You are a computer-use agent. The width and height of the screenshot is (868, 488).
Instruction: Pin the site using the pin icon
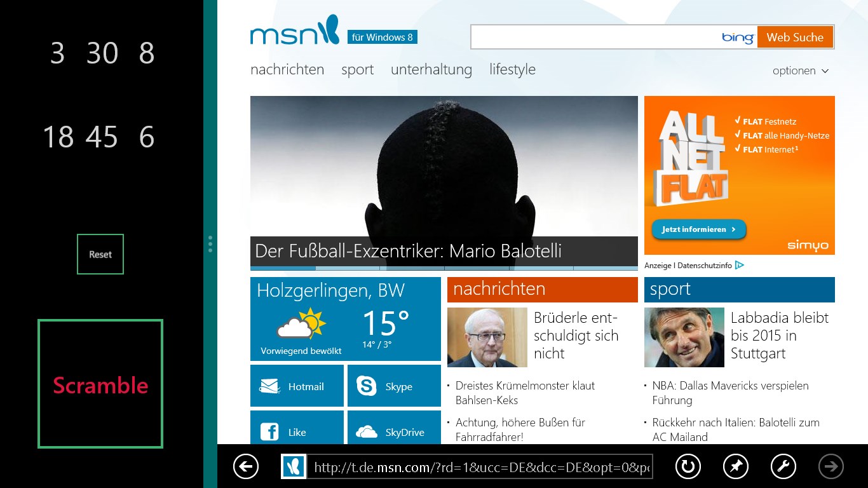point(736,467)
